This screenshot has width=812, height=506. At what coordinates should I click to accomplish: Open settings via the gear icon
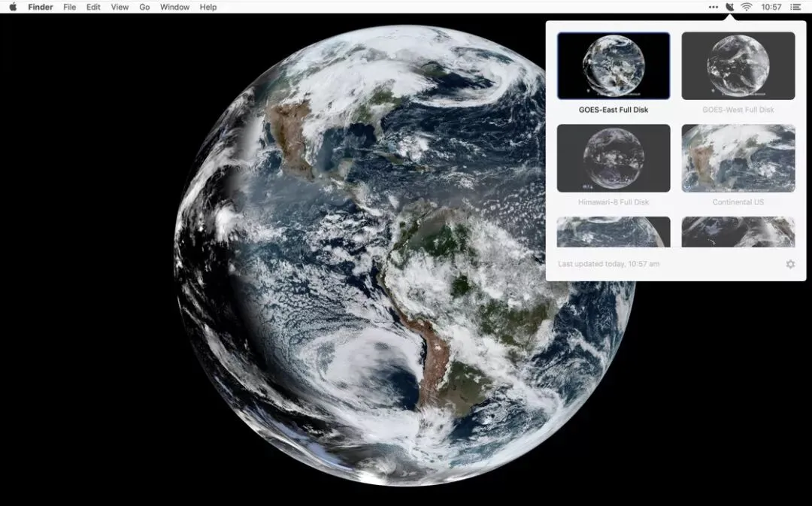(790, 264)
